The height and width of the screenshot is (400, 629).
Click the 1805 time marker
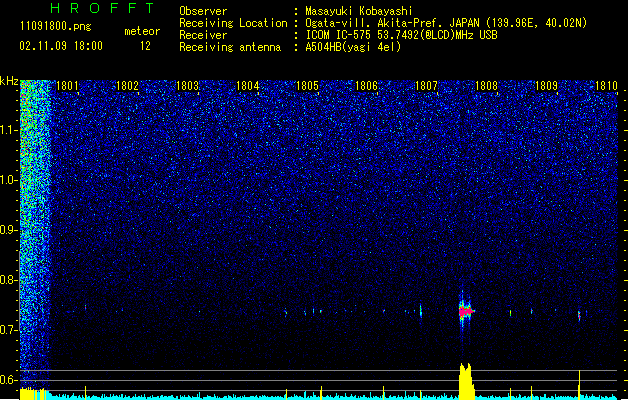(x=307, y=86)
